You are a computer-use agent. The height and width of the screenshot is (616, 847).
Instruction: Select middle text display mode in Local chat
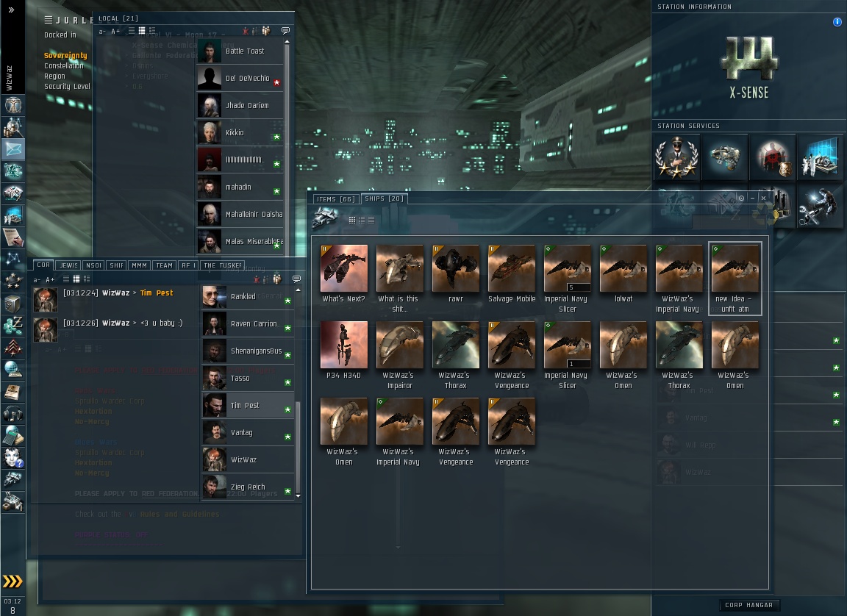click(x=141, y=31)
